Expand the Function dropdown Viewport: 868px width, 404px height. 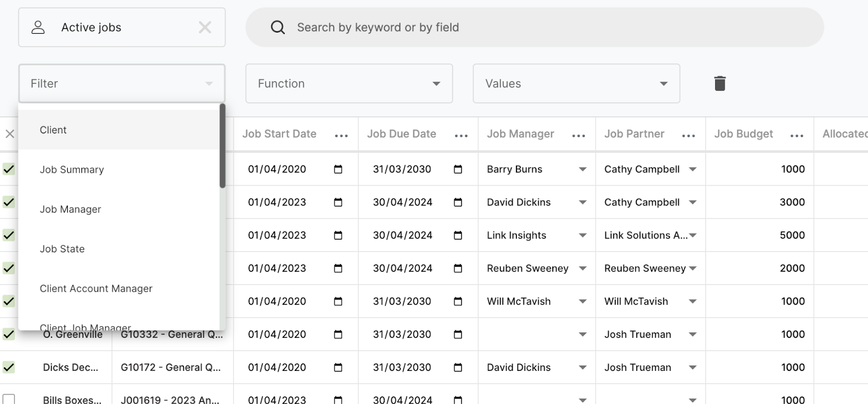pyautogui.click(x=349, y=84)
